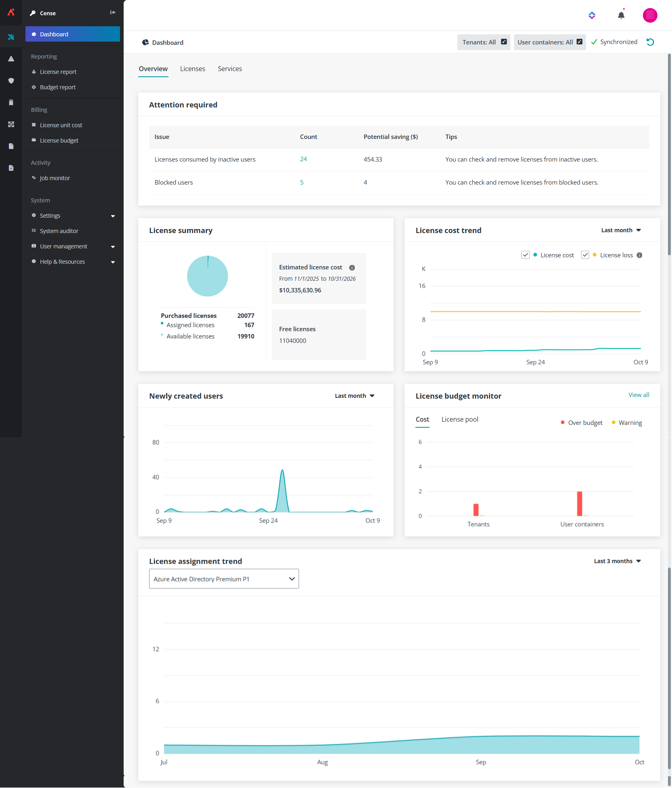
Task: Open the Azure Active Directory Premium P1 dropdown
Action: point(224,579)
